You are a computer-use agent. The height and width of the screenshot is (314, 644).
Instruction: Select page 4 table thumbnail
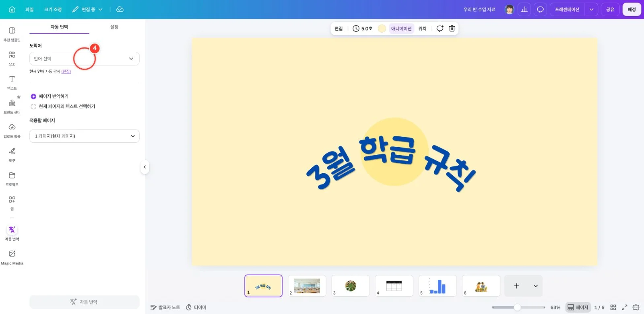[394, 286]
